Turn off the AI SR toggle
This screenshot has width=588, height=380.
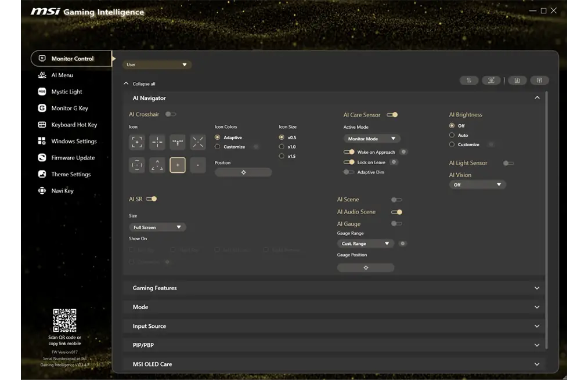coord(151,198)
